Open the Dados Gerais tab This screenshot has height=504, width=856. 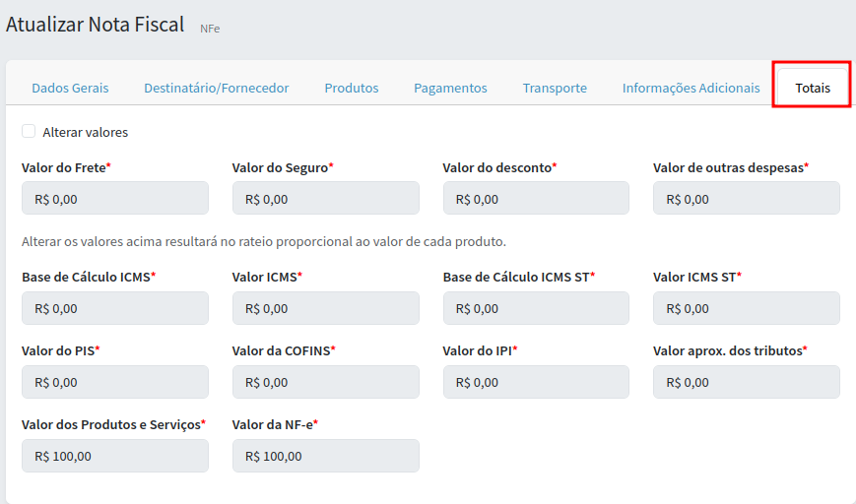[x=70, y=88]
